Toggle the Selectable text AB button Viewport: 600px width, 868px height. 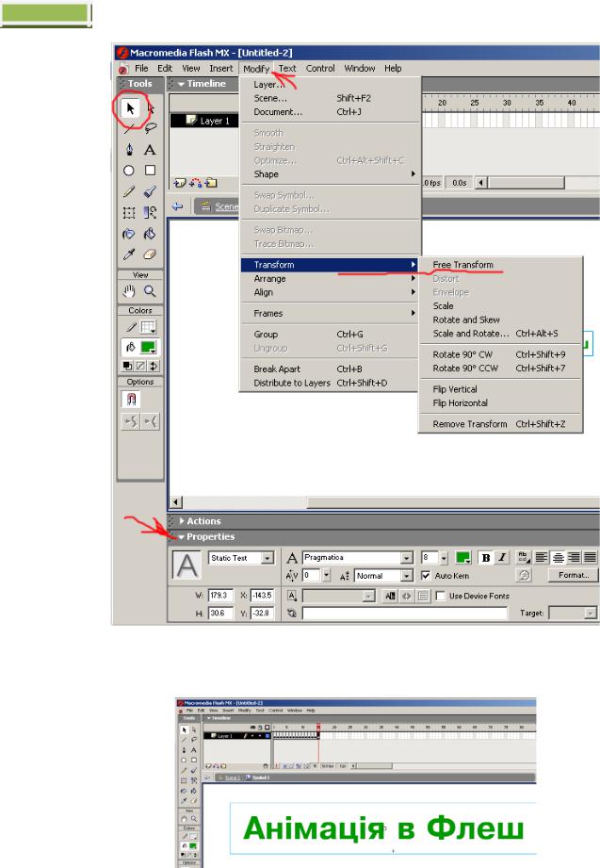(x=390, y=596)
